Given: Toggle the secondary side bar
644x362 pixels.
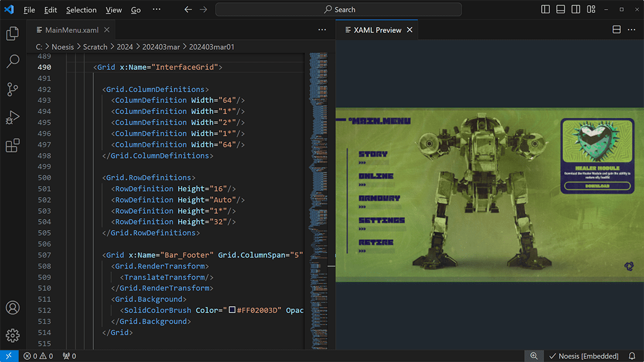Looking at the screenshot, I should 576,10.
